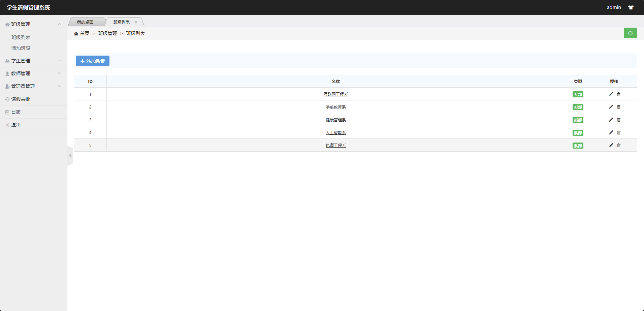Open 班级列表 in the sidebar

coord(21,37)
